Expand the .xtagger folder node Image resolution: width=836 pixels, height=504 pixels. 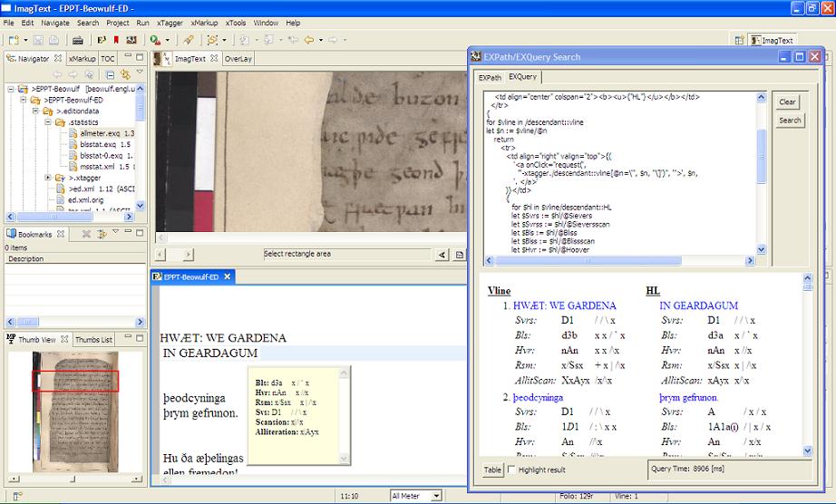click(x=48, y=178)
